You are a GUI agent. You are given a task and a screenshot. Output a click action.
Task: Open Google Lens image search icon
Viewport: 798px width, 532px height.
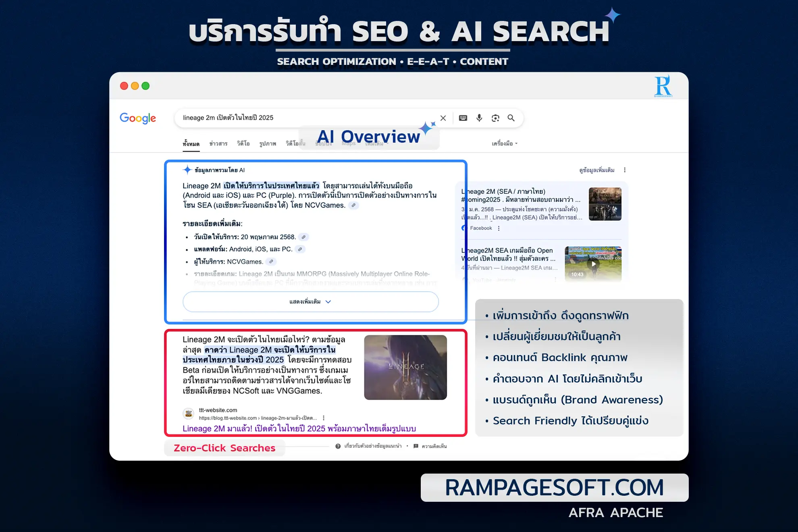point(495,118)
